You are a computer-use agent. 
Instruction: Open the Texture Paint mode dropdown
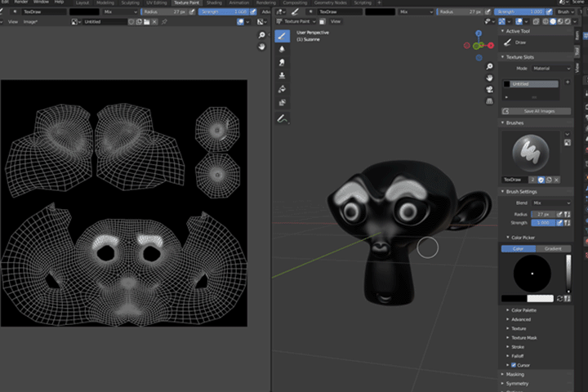point(296,21)
